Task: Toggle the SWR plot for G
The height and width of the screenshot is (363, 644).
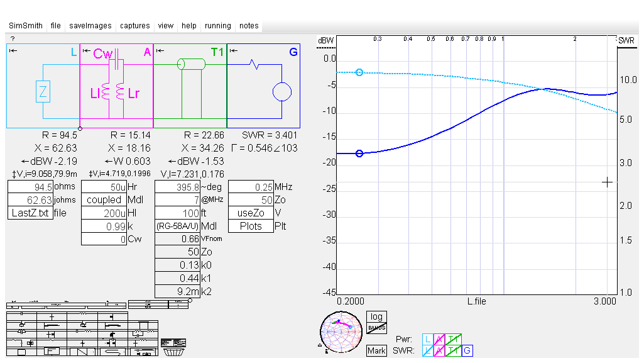Action: click(x=467, y=350)
